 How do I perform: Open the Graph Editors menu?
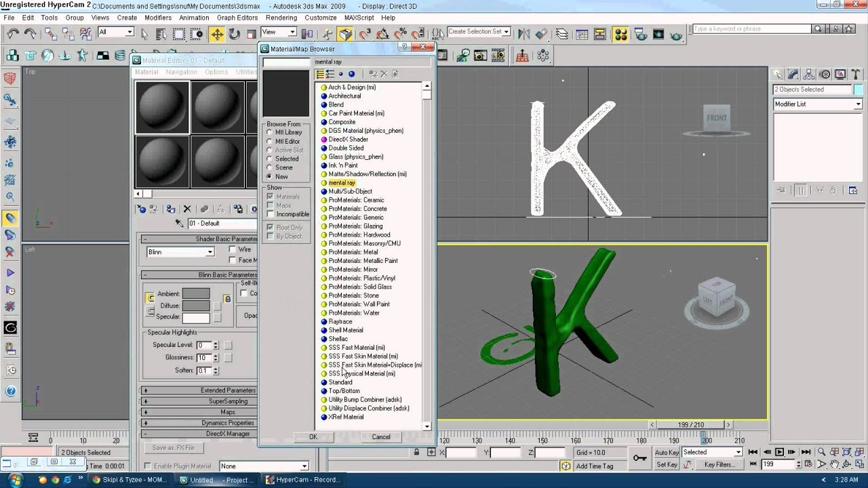pos(237,18)
